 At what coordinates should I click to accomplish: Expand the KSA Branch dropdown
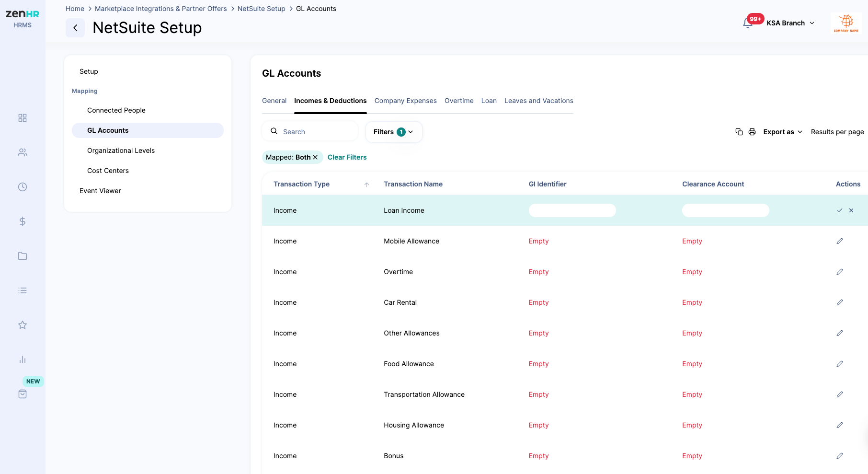(790, 23)
